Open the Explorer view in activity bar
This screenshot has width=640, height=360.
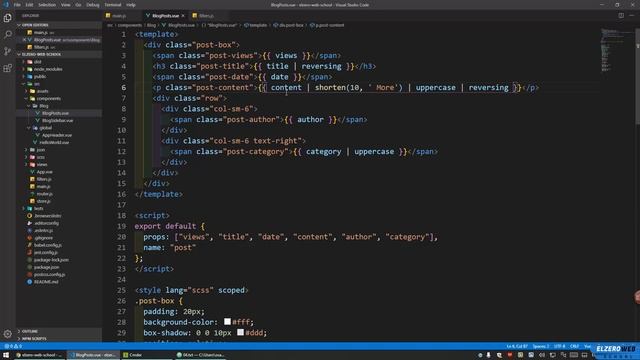tap(7, 18)
